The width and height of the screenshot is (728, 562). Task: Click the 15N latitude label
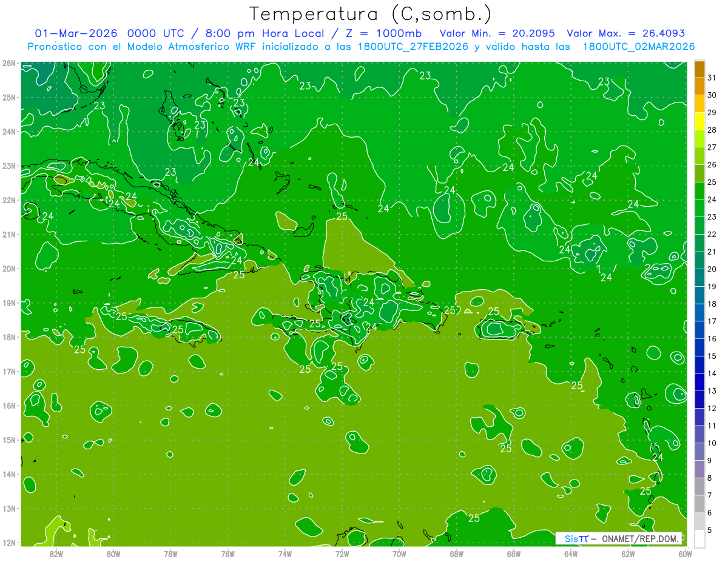tap(8, 440)
